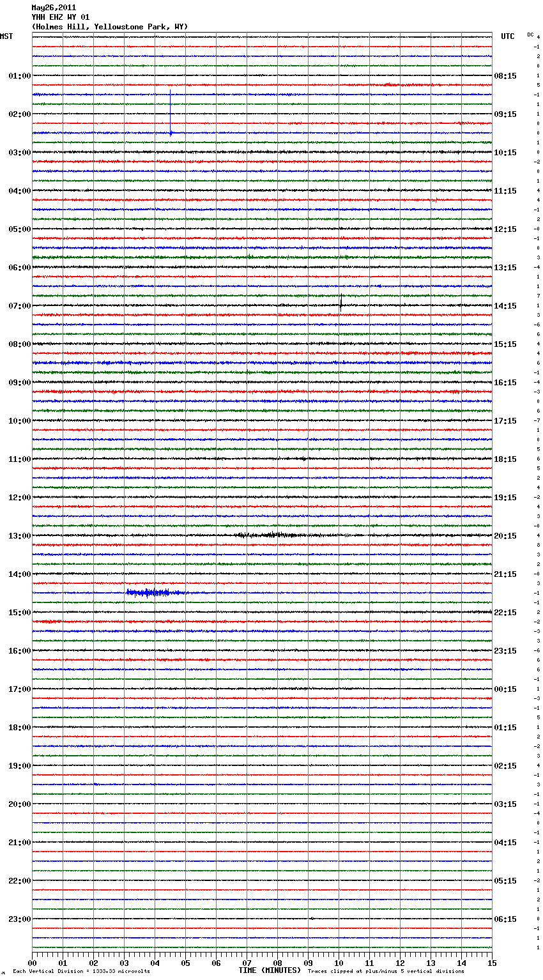543x980 pixels.
Task: Click the 12:15 UTC time label
Action: (505, 229)
